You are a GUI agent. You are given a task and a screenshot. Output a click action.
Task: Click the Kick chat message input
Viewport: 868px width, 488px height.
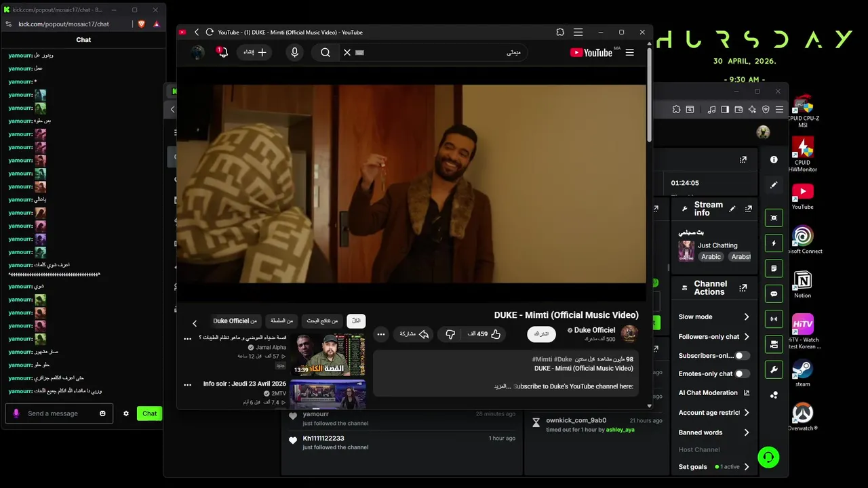coord(58,413)
